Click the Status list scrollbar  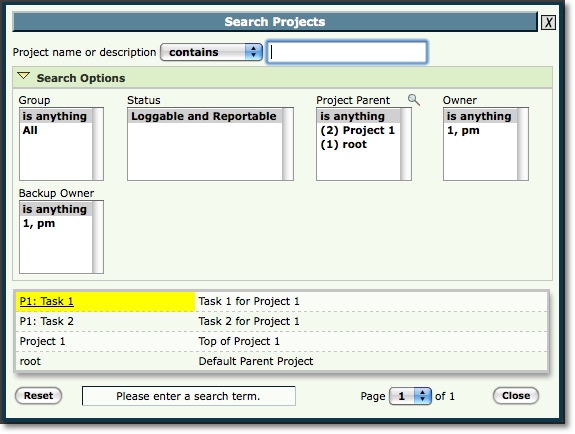click(x=288, y=144)
